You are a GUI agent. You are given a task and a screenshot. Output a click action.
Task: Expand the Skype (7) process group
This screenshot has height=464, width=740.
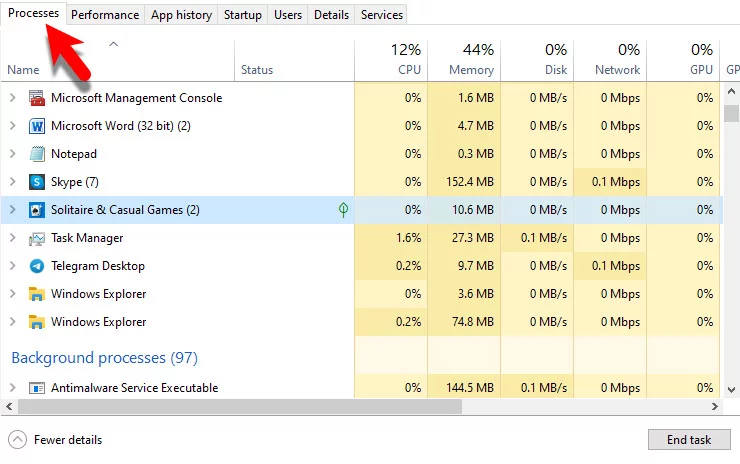13,182
